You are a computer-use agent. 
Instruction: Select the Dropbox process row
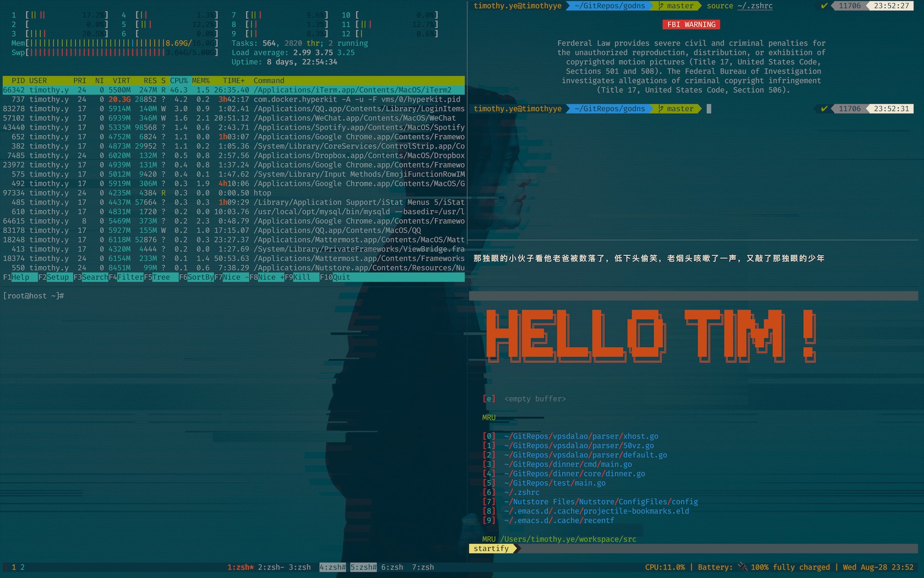(234, 156)
